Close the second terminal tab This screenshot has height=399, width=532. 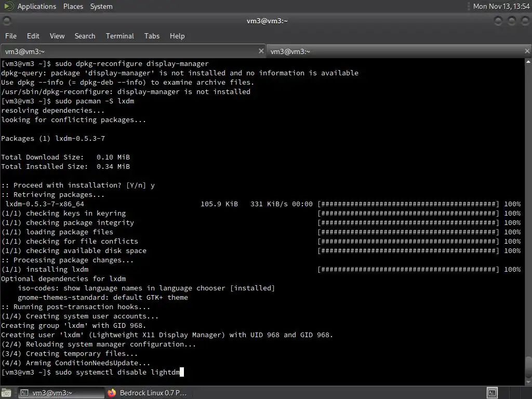pyautogui.click(x=527, y=51)
